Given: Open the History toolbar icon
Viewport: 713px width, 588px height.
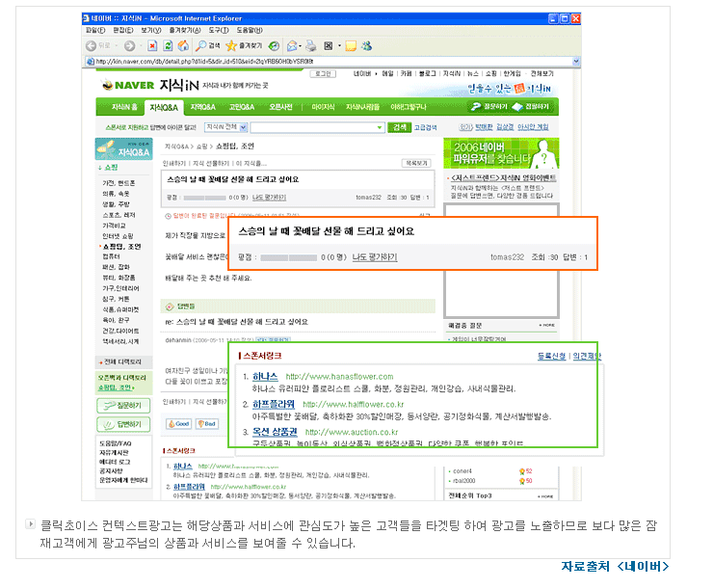Looking at the screenshot, I should pos(274,46).
